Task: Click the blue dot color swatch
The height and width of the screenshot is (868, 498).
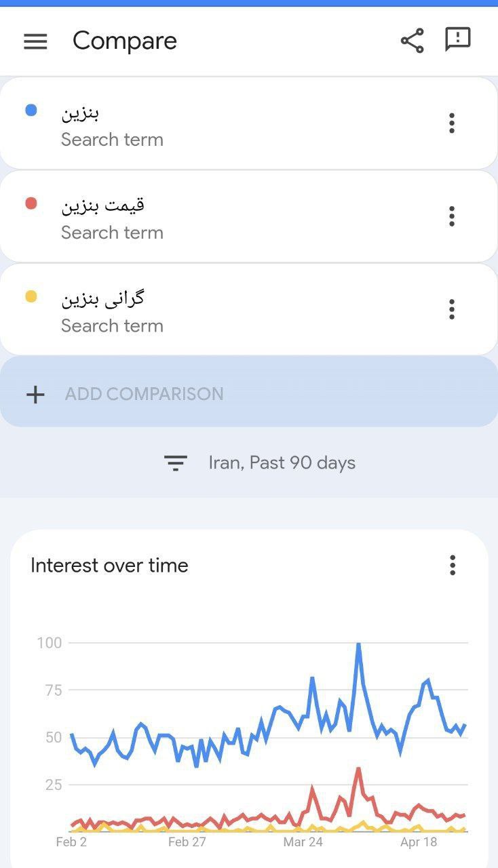Action: click(x=31, y=110)
